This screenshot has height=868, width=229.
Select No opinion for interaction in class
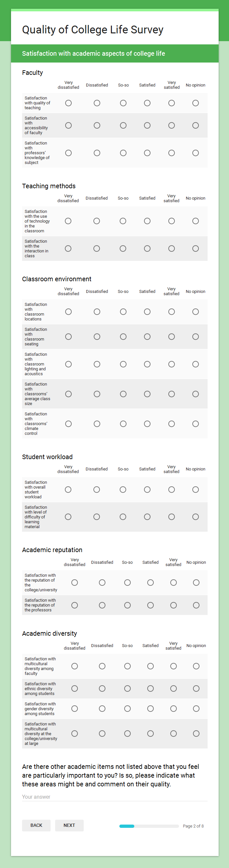tap(195, 249)
